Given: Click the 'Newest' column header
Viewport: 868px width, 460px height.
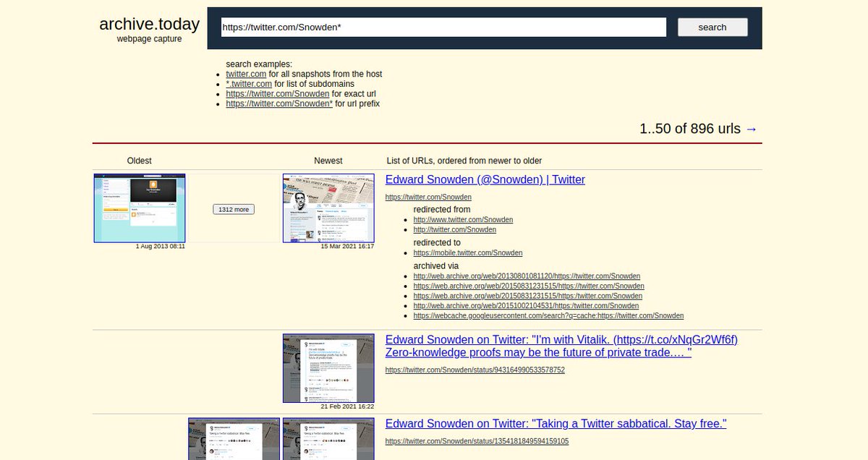Looking at the screenshot, I should (328, 161).
